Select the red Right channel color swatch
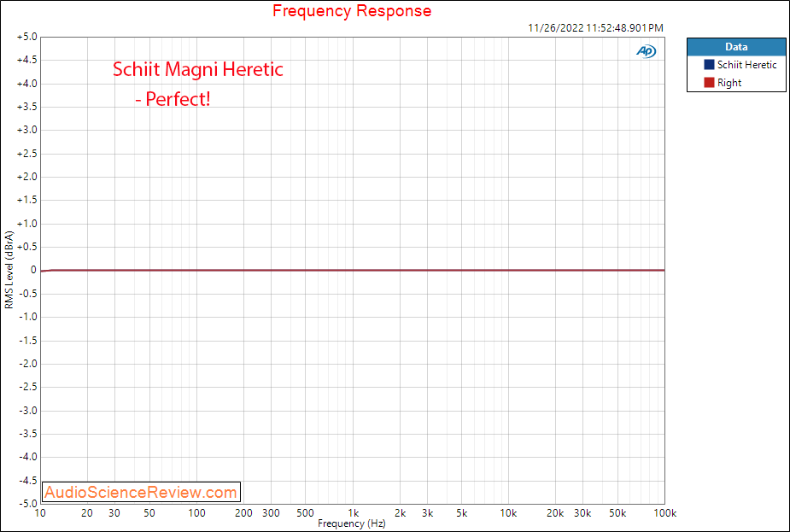Screen dimensions: 790x532 coord(709,83)
